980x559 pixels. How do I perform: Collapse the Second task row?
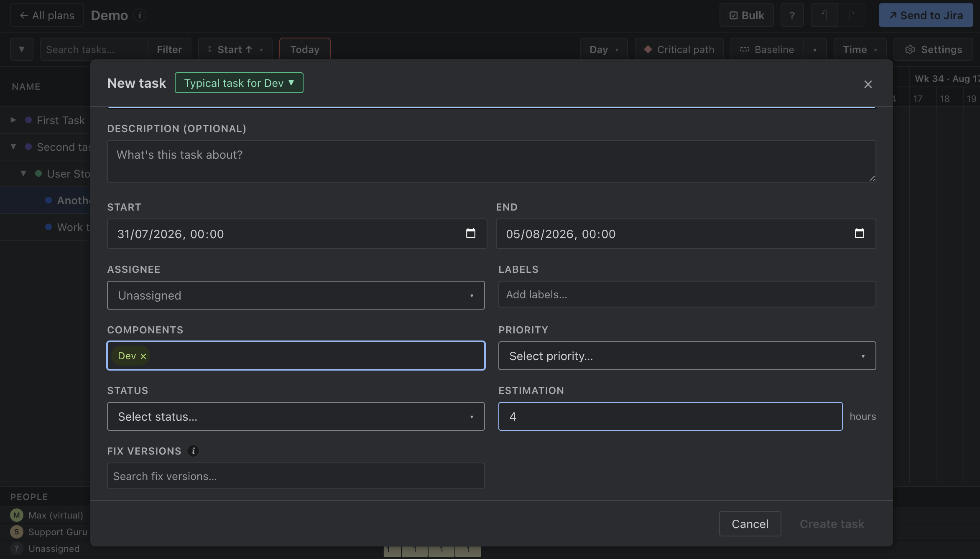click(x=13, y=147)
